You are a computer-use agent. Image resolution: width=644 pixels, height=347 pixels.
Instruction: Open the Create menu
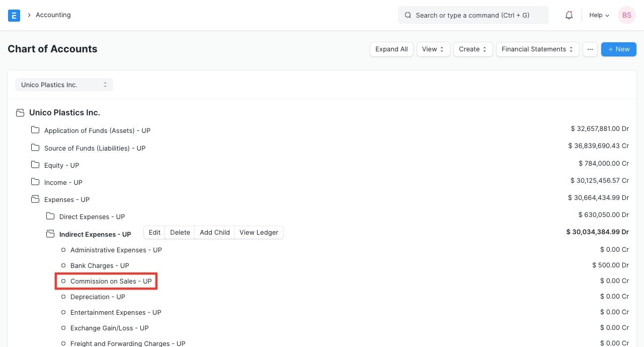[x=472, y=49]
